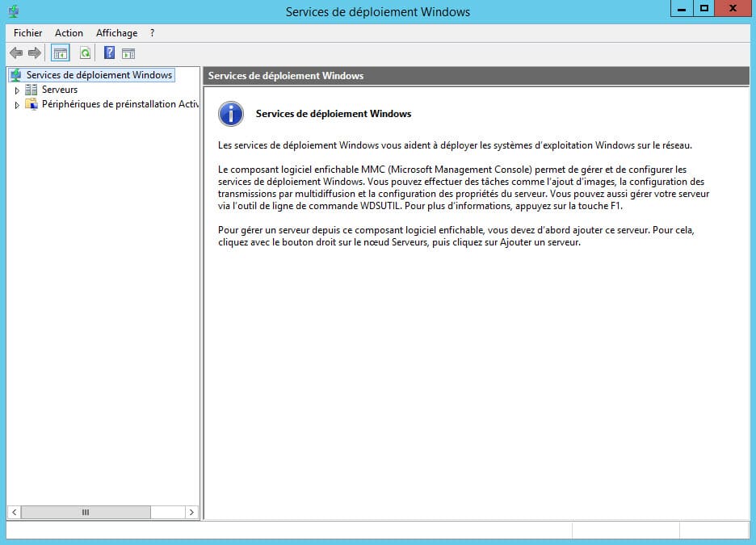Click the Forward arrow in the toolbar
Screen dimensions: 756x545
[34, 53]
